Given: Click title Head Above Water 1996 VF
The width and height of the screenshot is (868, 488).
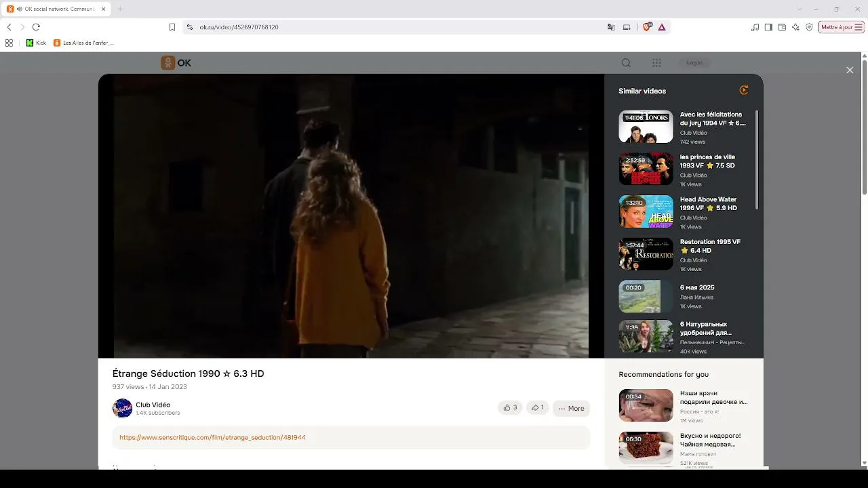Looking at the screenshot, I should 709,203.
